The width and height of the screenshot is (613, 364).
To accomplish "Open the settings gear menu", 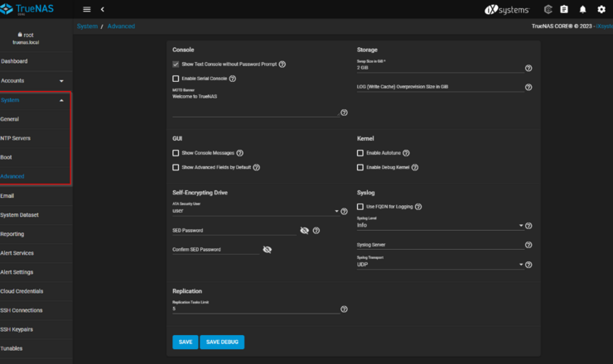I will [x=601, y=9].
